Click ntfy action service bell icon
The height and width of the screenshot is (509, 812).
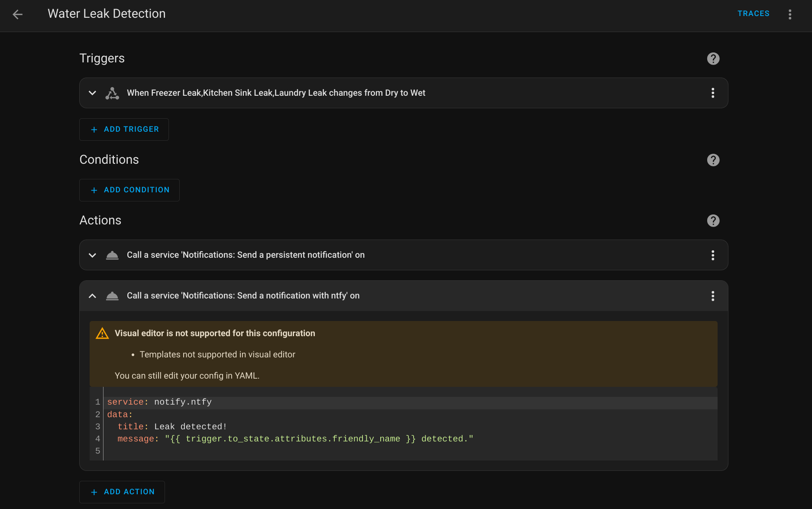pyautogui.click(x=112, y=296)
